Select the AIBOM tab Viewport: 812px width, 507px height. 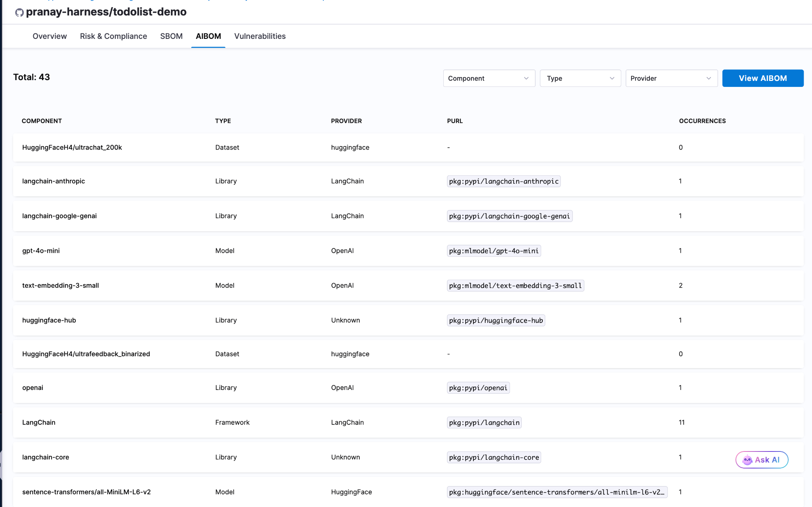point(208,36)
